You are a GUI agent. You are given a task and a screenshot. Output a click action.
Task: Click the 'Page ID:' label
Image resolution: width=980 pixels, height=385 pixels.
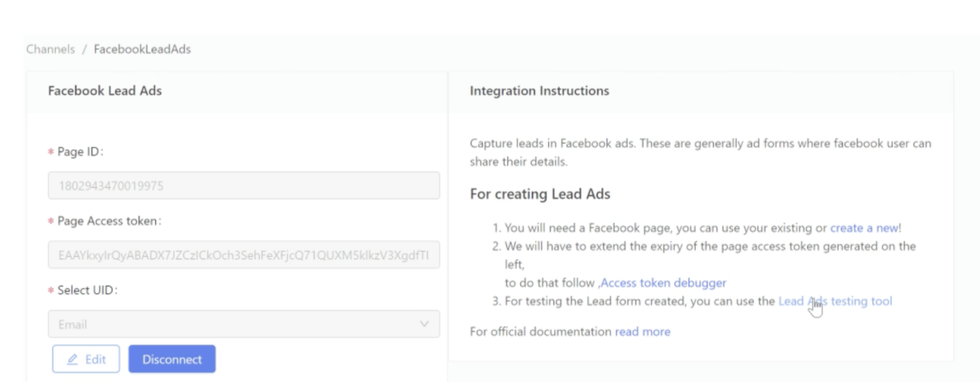pyautogui.click(x=80, y=152)
